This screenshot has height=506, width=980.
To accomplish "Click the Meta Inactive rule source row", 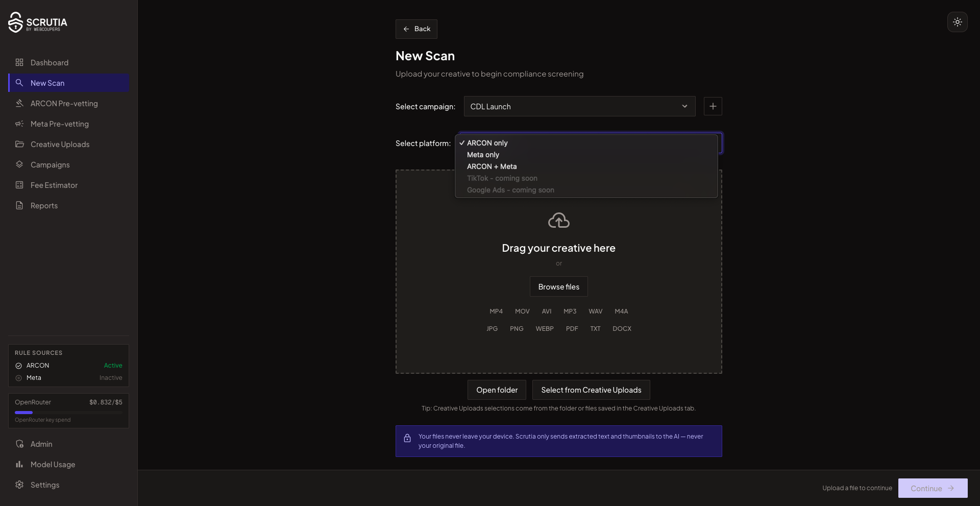I will click(x=68, y=378).
